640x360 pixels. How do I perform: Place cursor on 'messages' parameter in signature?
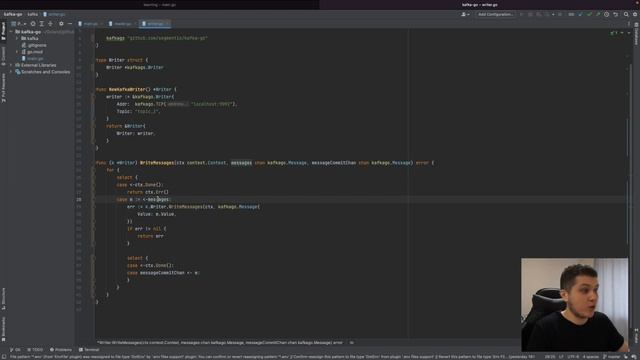coord(241,163)
